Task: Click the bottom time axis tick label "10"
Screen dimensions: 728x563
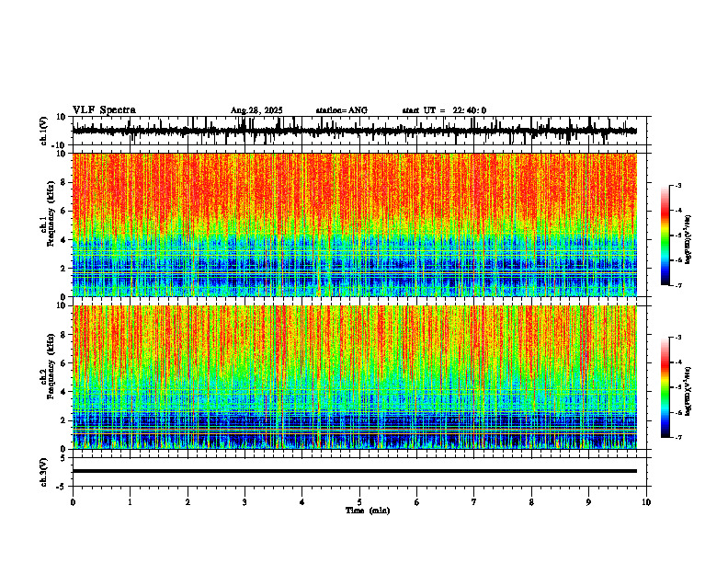Action: (x=646, y=502)
